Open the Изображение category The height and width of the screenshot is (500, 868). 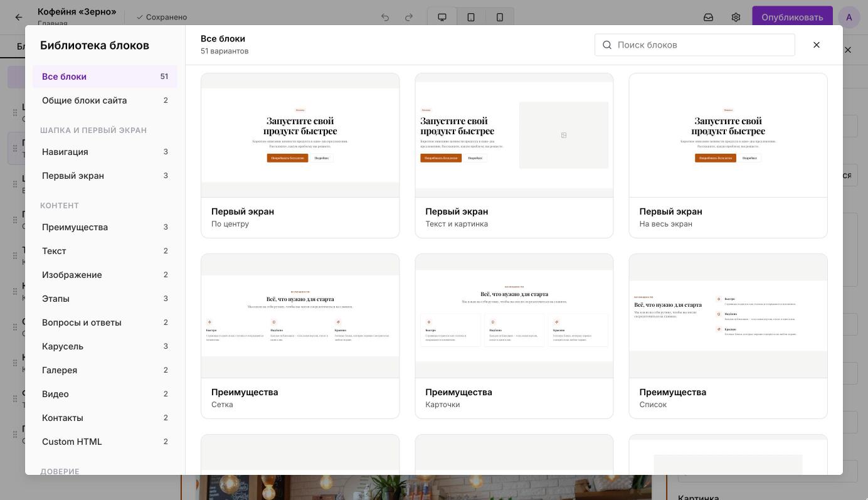[x=105, y=275]
